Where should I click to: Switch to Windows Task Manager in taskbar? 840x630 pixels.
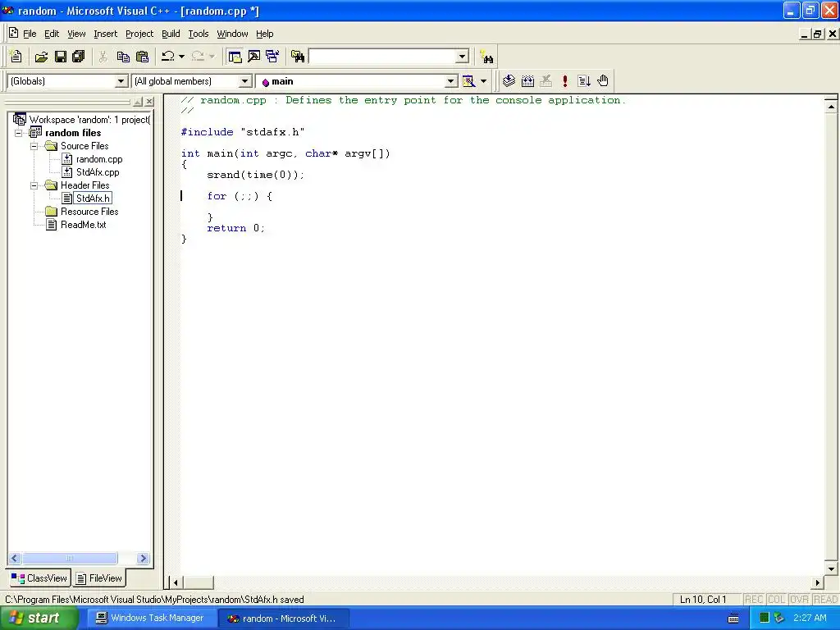click(x=150, y=619)
